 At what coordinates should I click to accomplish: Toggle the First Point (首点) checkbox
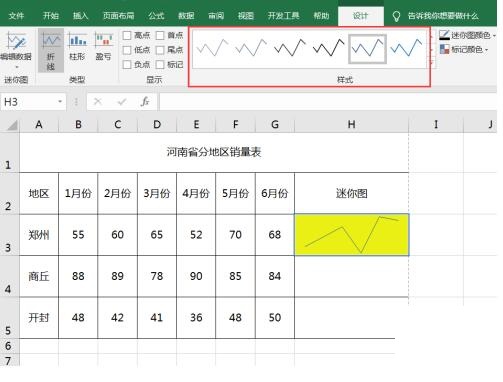[160, 35]
